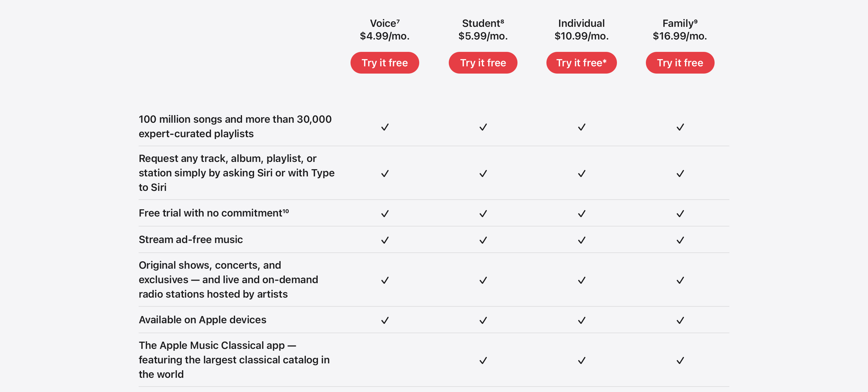Click the Family checkmark for ad-free music
Image resolution: width=868 pixels, height=392 pixels.
pos(680,240)
